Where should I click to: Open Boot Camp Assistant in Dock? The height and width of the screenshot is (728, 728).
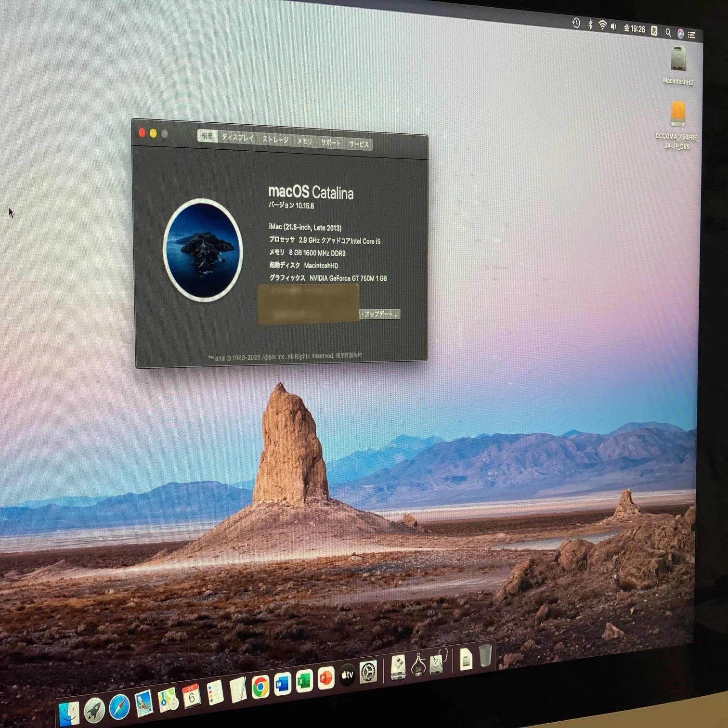pos(398,667)
